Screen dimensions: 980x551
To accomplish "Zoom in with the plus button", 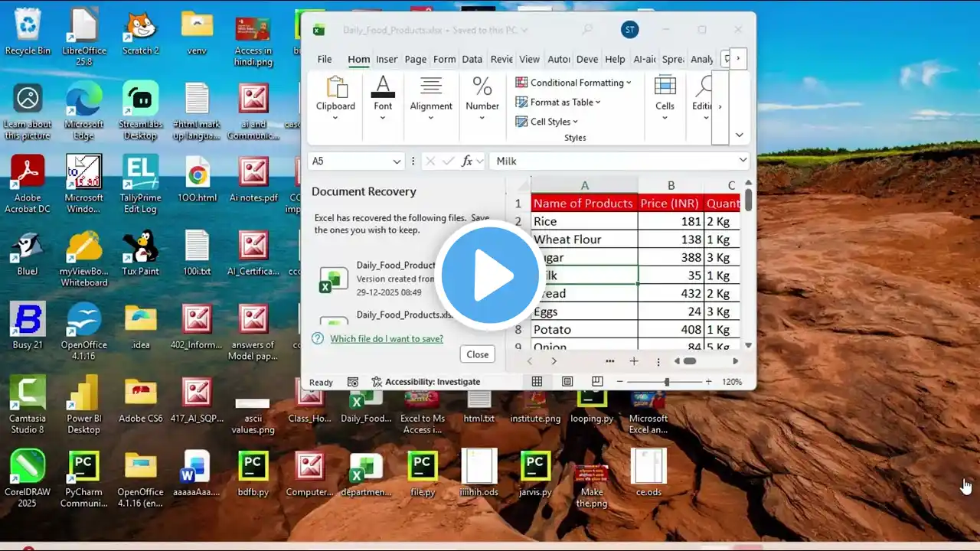I will coord(708,382).
